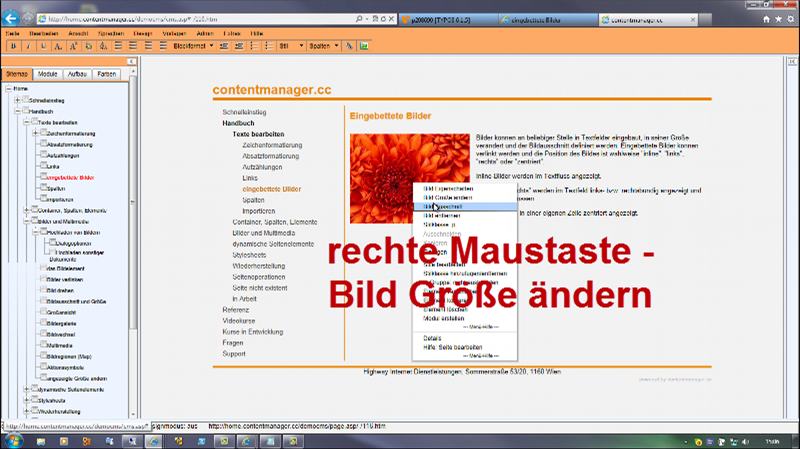Image resolution: width=800 pixels, height=449 pixels.
Task: Open Zeichenformatierung link in page navigation
Action: pyautogui.click(x=272, y=145)
